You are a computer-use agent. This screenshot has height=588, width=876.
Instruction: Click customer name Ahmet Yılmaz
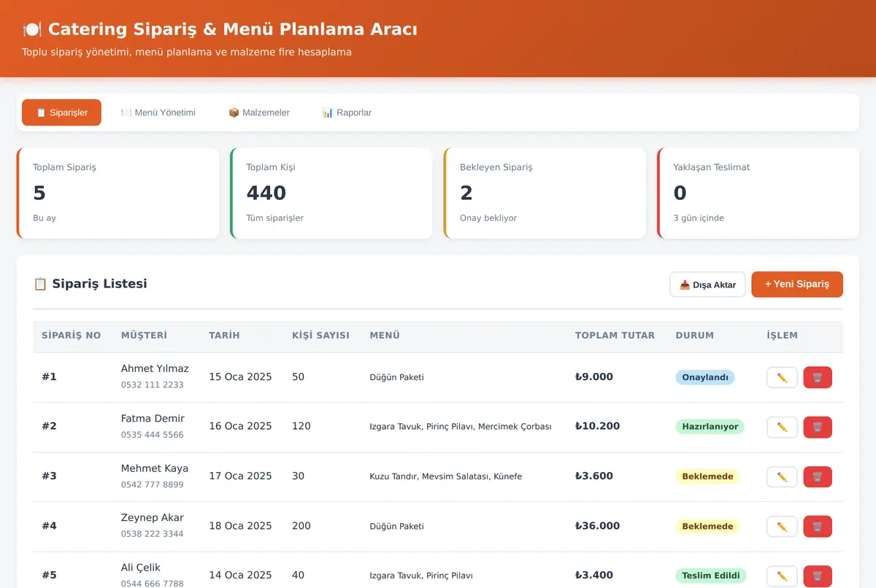(155, 368)
